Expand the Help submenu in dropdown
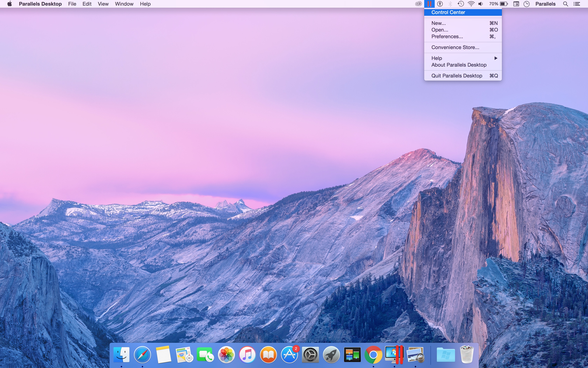 click(x=463, y=58)
